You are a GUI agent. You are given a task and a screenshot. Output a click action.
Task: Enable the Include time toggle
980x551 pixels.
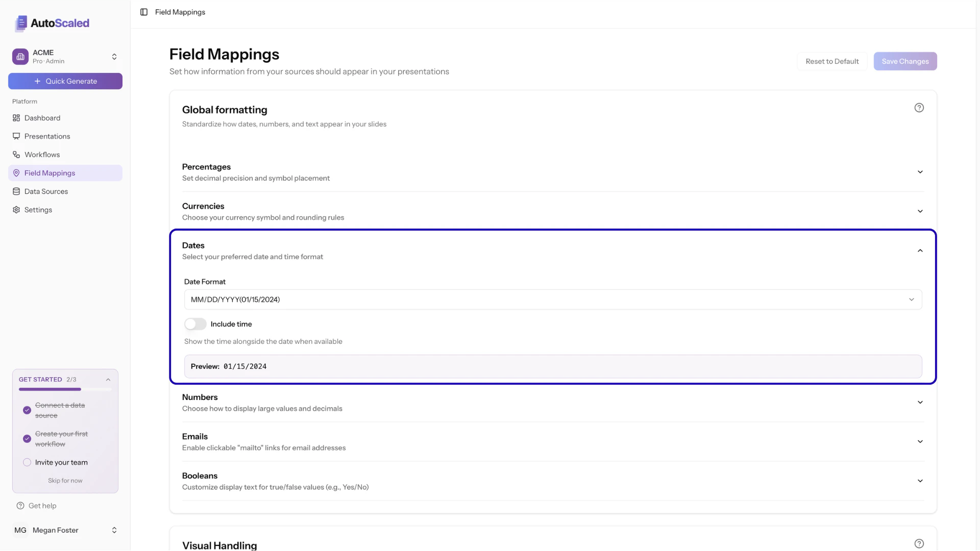tap(195, 324)
